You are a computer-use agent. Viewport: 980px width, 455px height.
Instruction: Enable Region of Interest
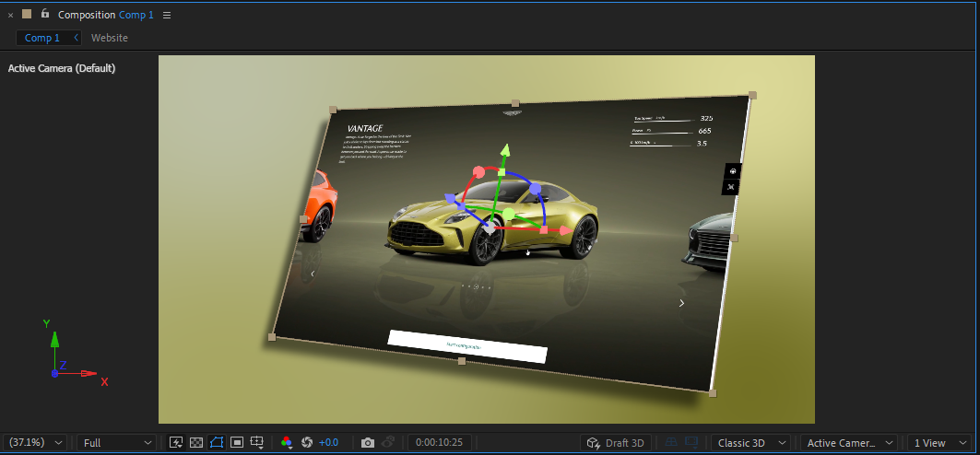(x=236, y=443)
